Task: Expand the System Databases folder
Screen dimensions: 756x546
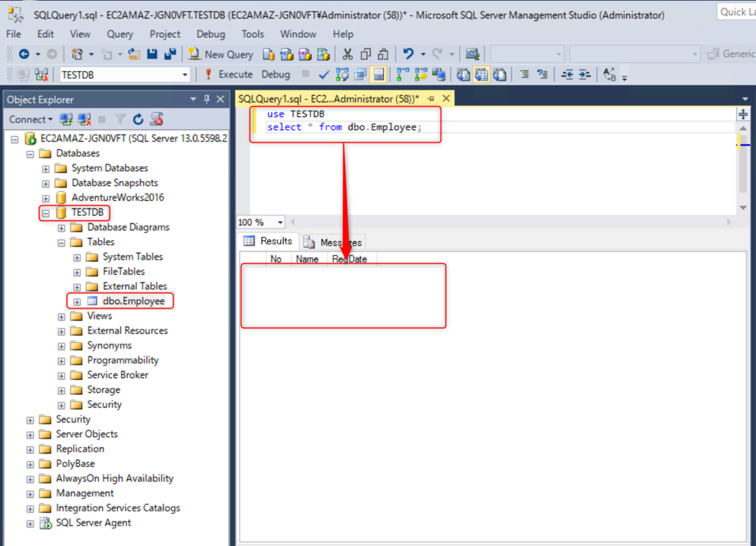Action: click(46, 168)
